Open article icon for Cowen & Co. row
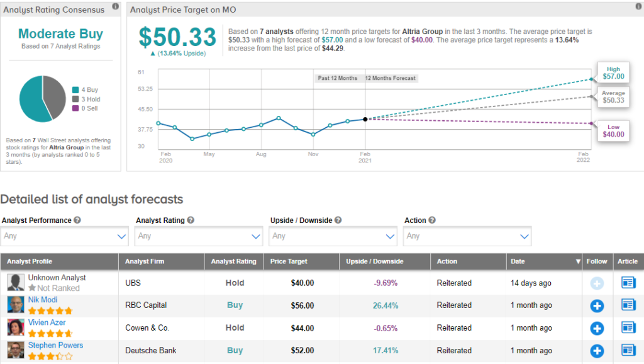This screenshot has height=364, width=644. coord(628,327)
